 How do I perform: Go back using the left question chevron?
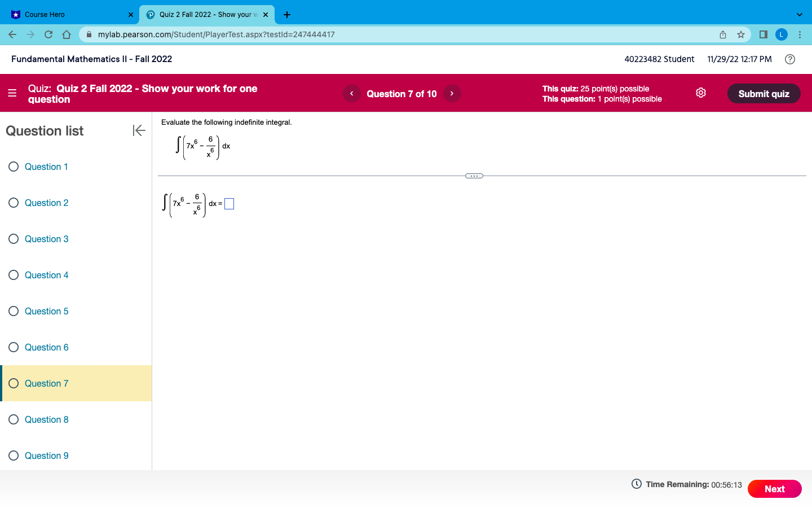(x=351, y=93)
